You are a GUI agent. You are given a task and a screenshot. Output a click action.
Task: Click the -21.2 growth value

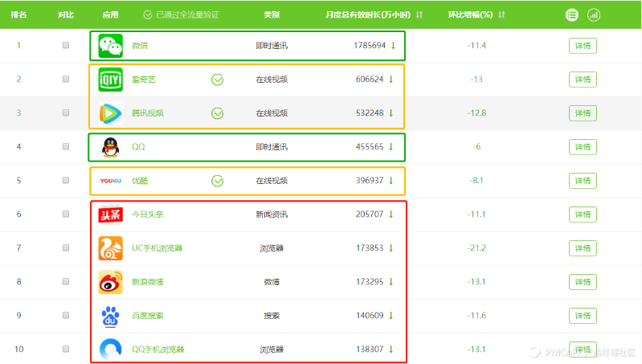point(476,247)
